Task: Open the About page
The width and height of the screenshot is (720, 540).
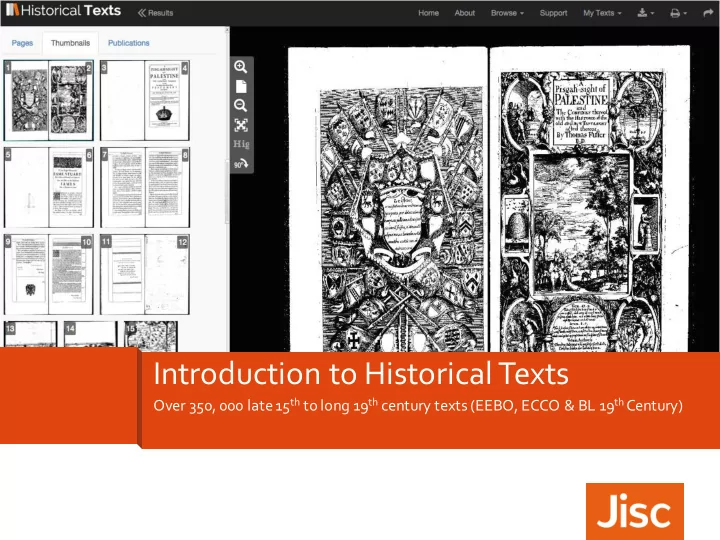Action: [464, 13]
